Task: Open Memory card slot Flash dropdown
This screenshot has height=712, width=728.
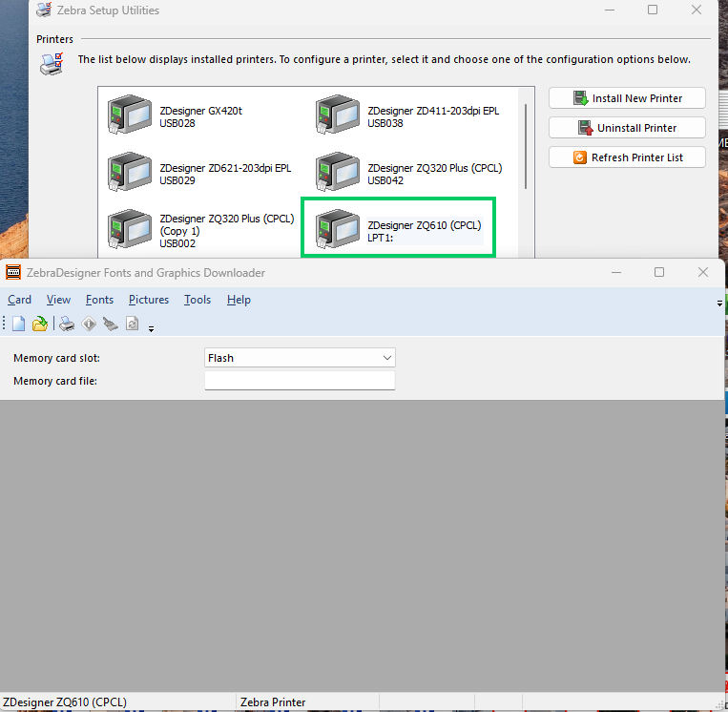Action: [300, 358]
